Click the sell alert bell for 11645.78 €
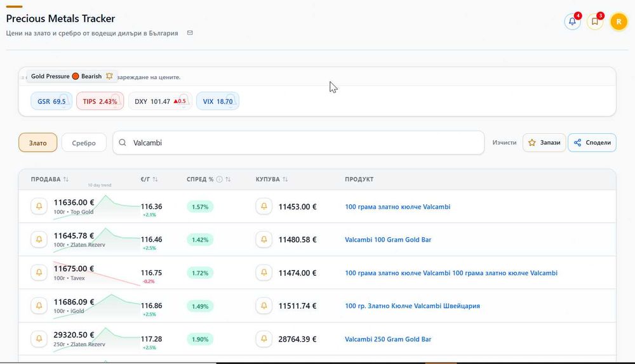The height and width of the screenshot is (364, 635). (x=39, y=240)
